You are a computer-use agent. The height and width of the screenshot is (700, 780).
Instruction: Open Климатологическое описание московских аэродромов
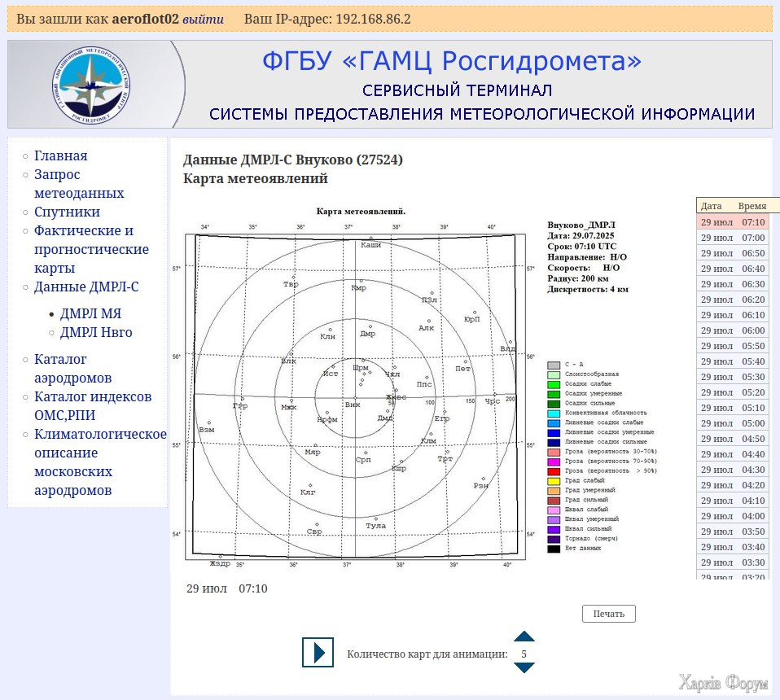pyautogui.click(x=100, y=462)
